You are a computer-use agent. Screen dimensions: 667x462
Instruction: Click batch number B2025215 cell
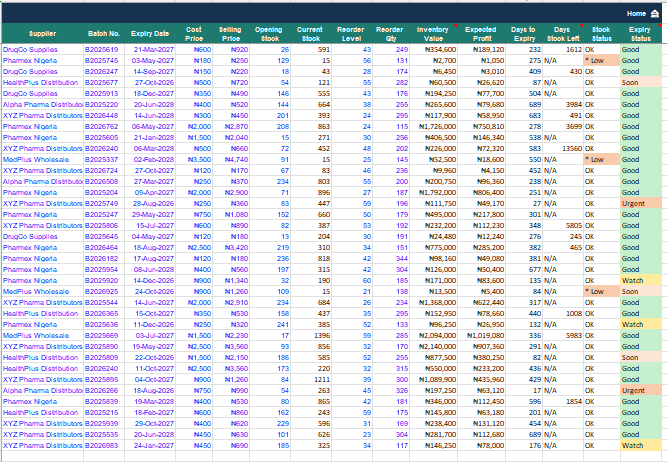tap(104, 413)
